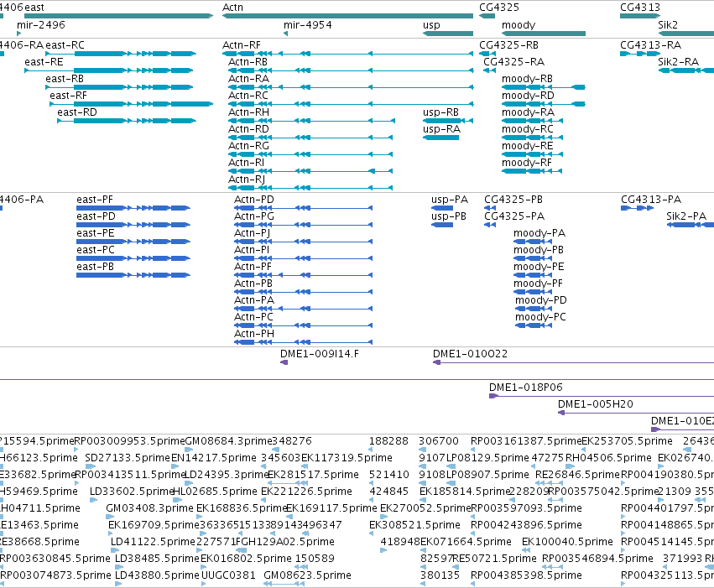Click cDNA LD33602.5prime label

[x=132, y=492]
